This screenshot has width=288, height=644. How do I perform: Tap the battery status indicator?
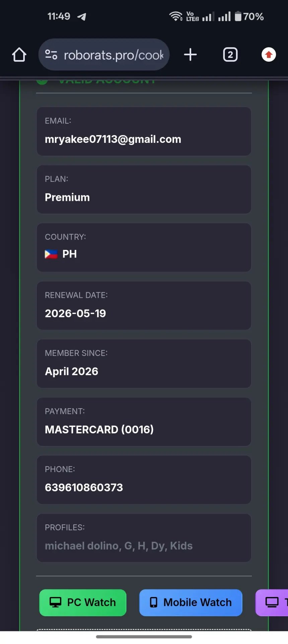(249, 16)
